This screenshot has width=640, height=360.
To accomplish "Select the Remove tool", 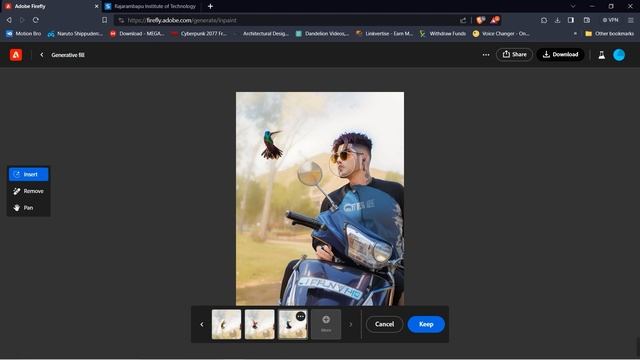I will click(28, 191).
